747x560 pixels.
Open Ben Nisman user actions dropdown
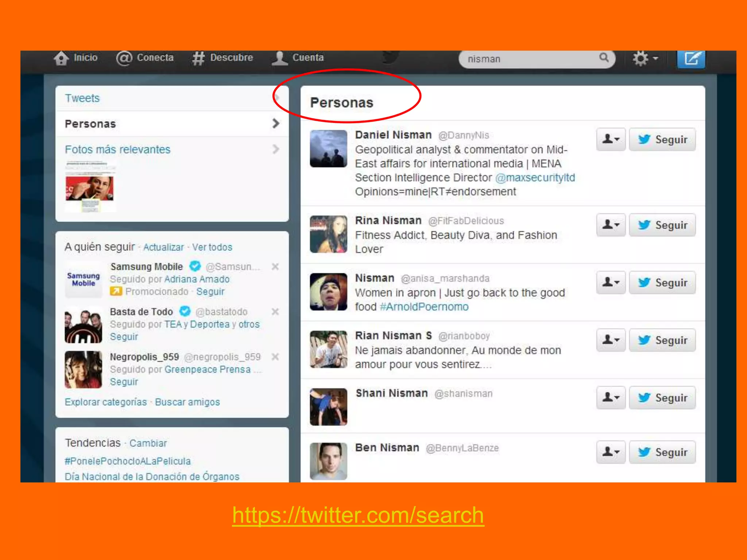coord(611,452)
